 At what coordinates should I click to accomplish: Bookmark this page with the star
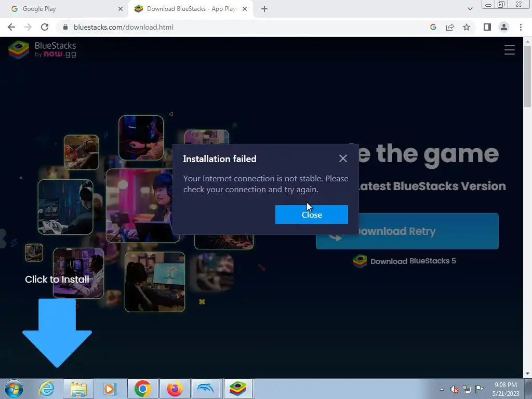coord(467,27)
